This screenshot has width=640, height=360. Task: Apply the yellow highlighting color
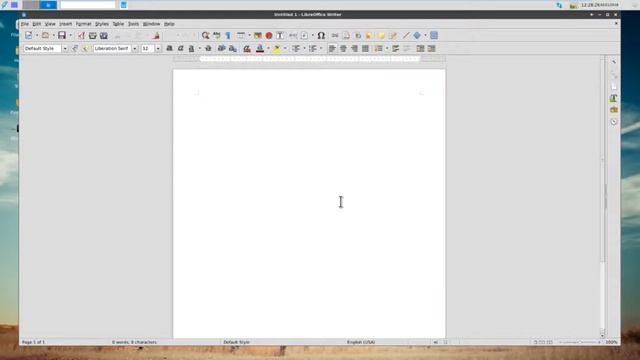pyautogui.click(x=277, y=49)
